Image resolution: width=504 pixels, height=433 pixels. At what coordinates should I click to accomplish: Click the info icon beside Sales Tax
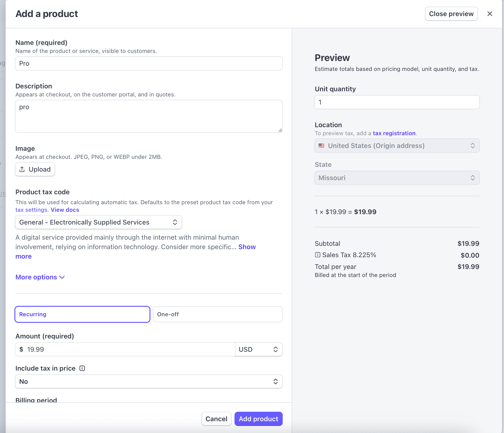click(x=317, y=255)
